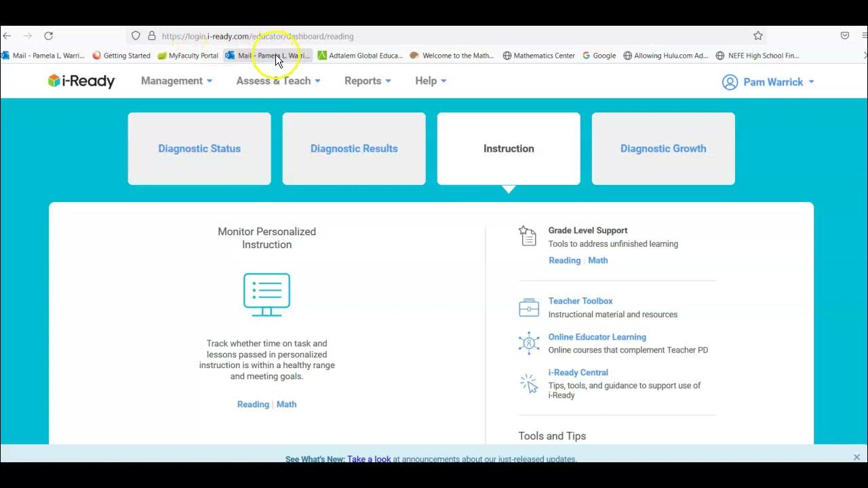The width and height of the screenshot is (868, 488).
Task: Open the MyFaculty Portal bookmark
Action: pos(188,56)
